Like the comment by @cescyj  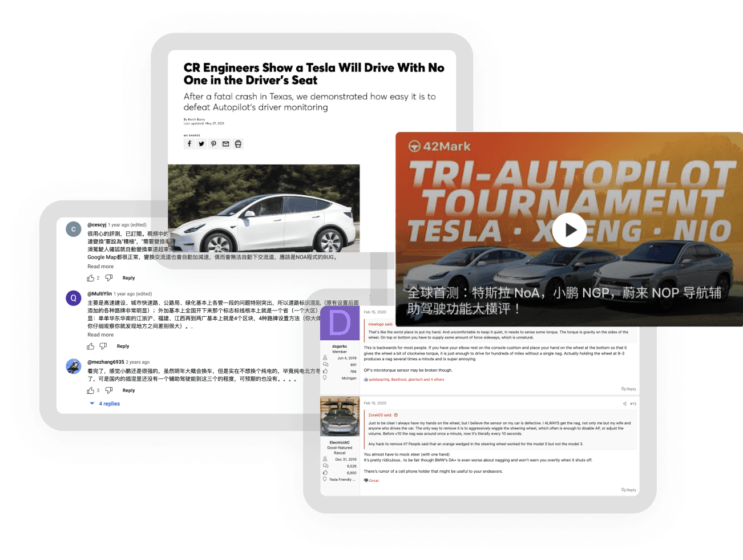(90, 278)
